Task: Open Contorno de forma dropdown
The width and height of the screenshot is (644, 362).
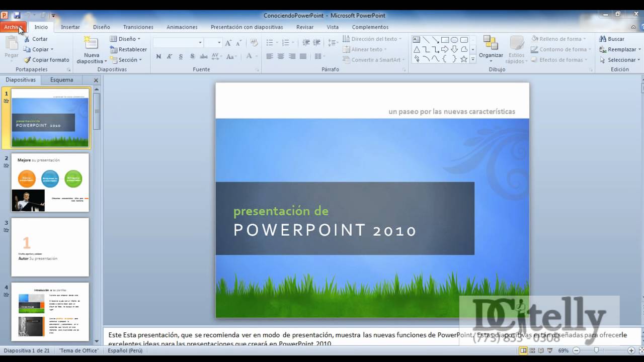Action: click(561, 49)
